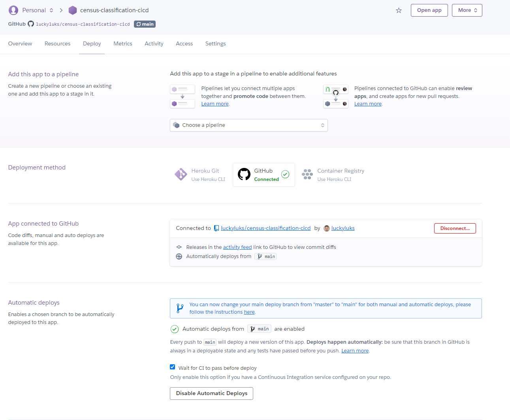This screenshot has width=510, height=420.
Task: Click Learn more under review apps text
Action: pyautogui.click(x=368, y=104)
